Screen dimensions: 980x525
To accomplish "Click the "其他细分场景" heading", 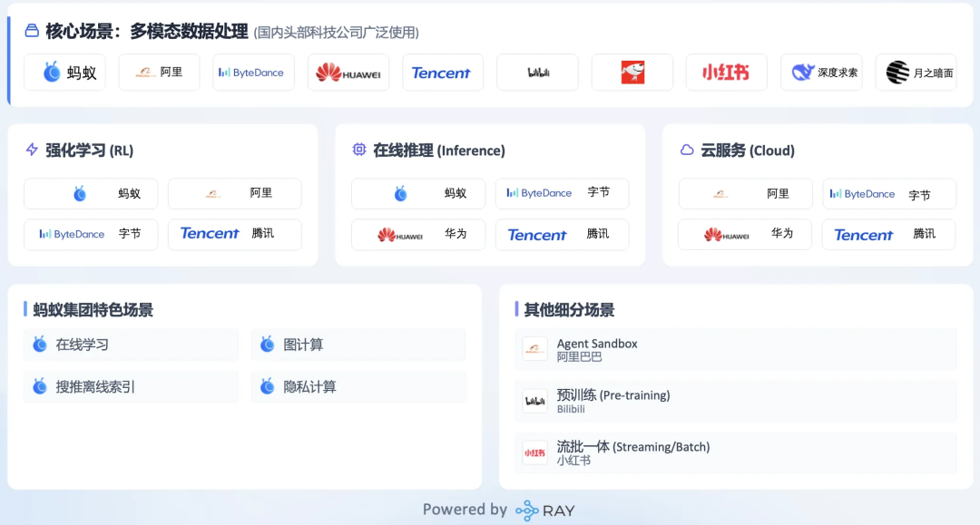I will pos(569,309).
